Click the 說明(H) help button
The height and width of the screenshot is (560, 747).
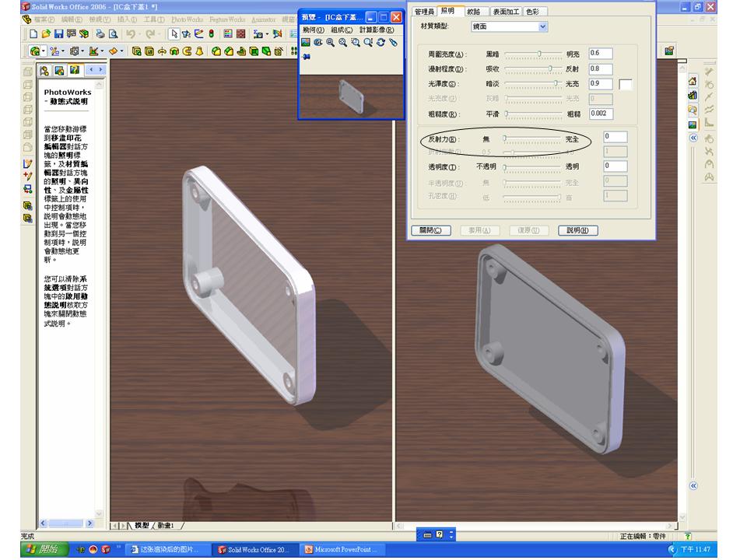tap(577, 230)
